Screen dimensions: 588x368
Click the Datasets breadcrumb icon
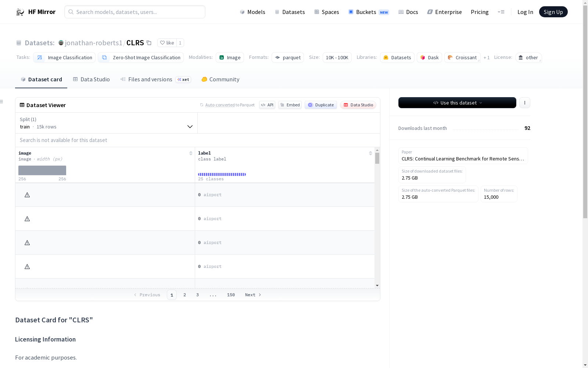(x=19, y=43)
